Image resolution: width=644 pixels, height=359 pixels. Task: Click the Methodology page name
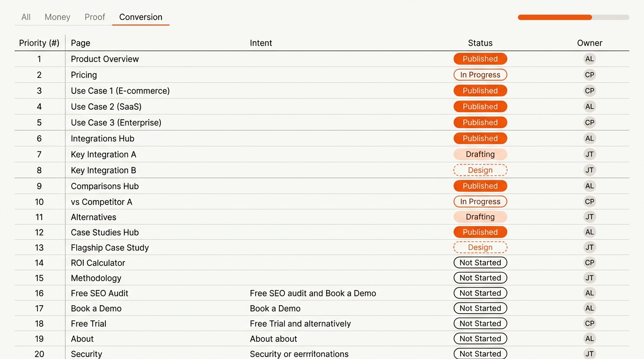[96, 278]
